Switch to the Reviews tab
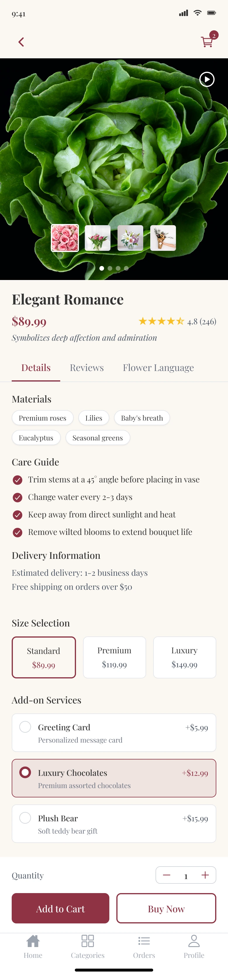Image resolution: width=228 pixels, height=980 pixels. coord(87,367)
